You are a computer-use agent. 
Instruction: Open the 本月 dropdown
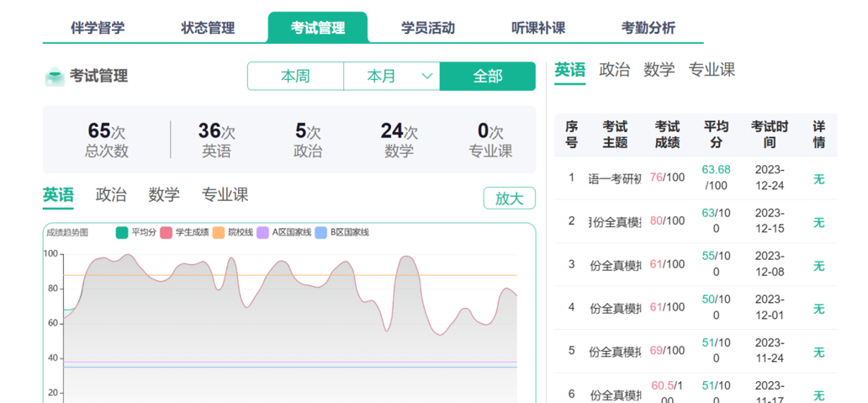click(392, 77)
